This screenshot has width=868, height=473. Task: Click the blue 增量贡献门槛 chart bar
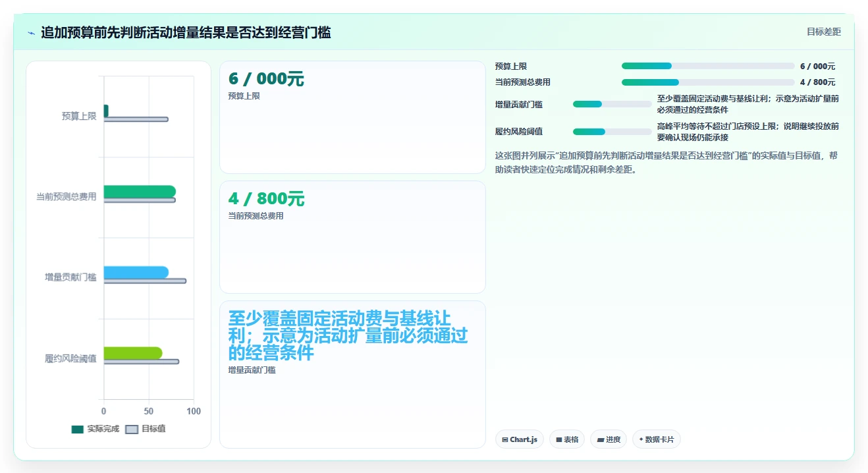(x=136, y=272)
